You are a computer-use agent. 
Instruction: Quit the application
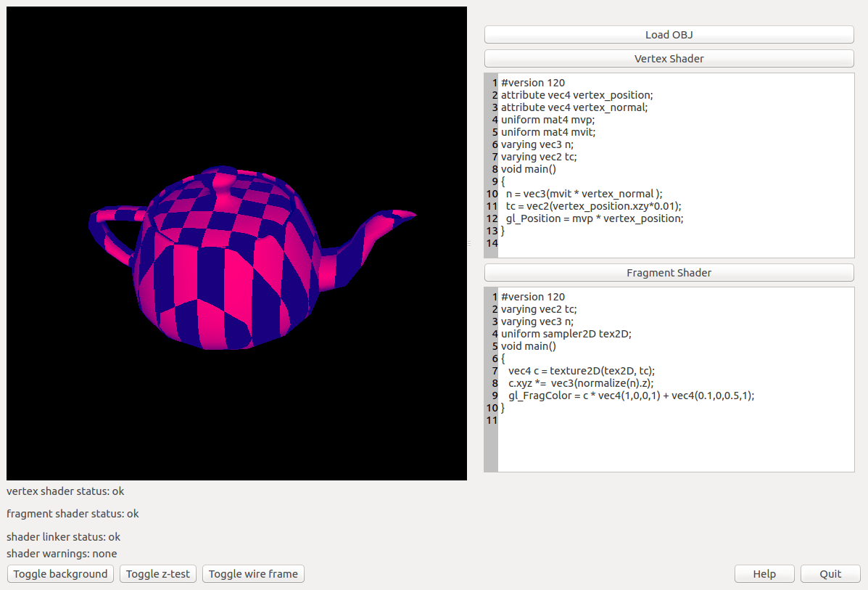pyautogui.click(x=830, y=574)
